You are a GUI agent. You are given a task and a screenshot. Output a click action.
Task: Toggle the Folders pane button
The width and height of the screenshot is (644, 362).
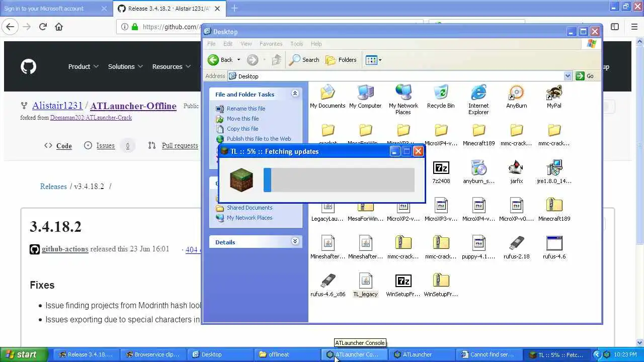pos(341,60)
